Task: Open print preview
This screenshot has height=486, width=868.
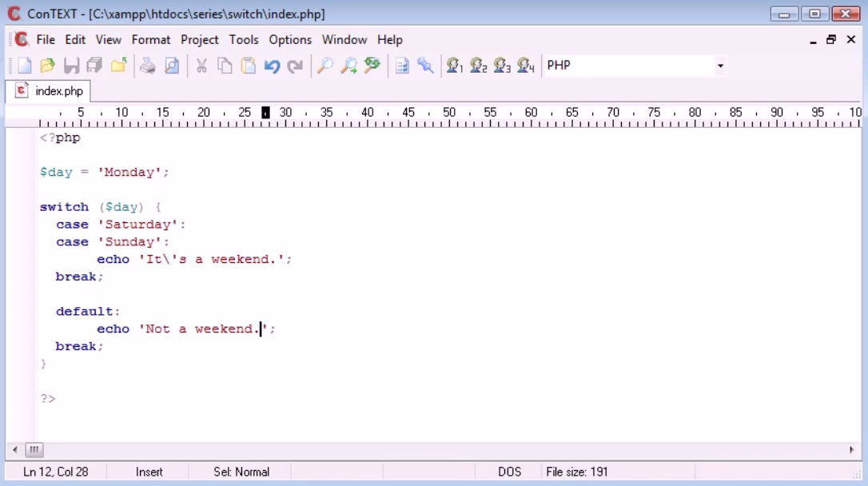Action: tap(172, 66)
